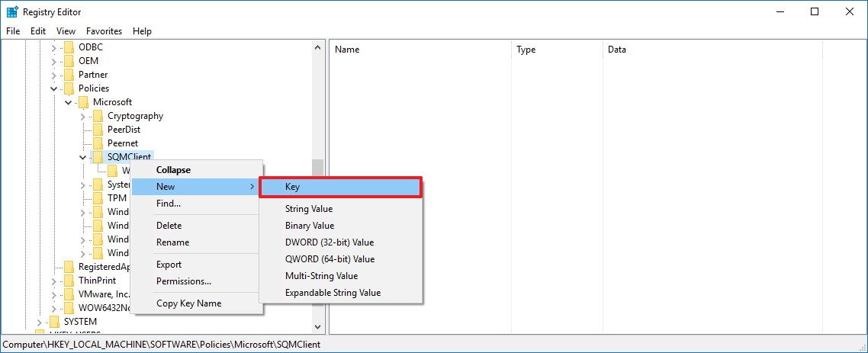The height and width of the screenshot is (353, 868).
Task: Click the Type column header
Action: (557, 50)
